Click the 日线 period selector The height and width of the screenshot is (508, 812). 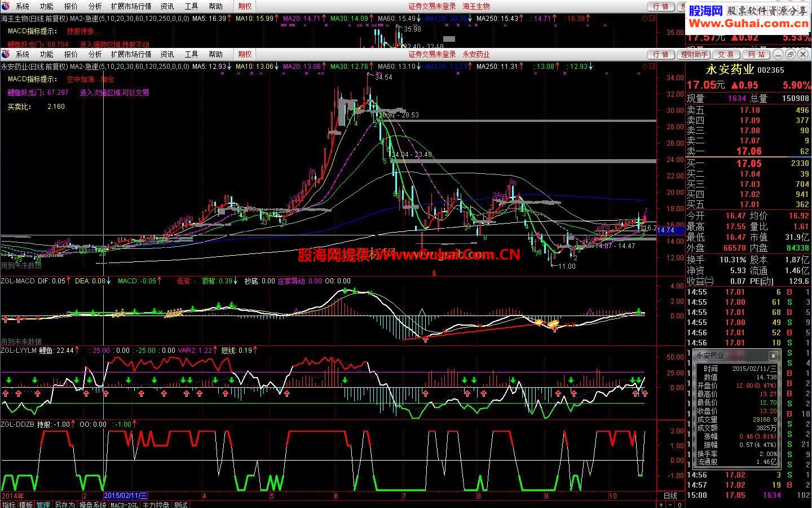tap(670, 496)
